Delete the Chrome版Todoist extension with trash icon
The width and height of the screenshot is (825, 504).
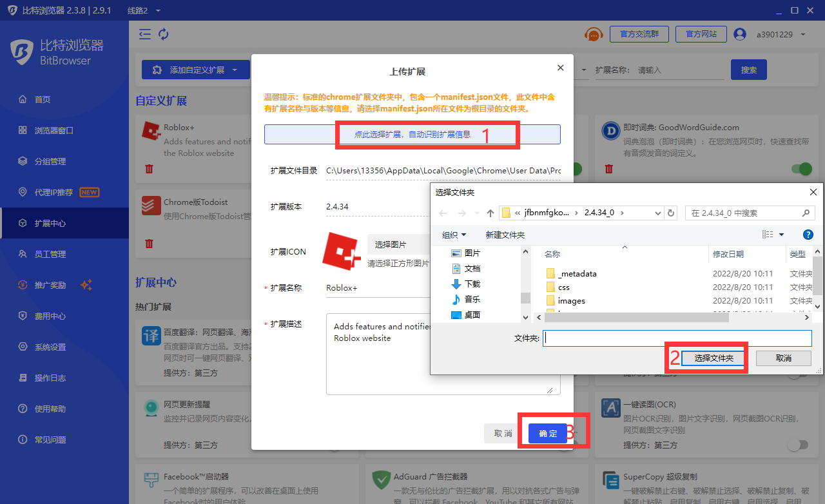pyautogui.click(x=149, y=244)
